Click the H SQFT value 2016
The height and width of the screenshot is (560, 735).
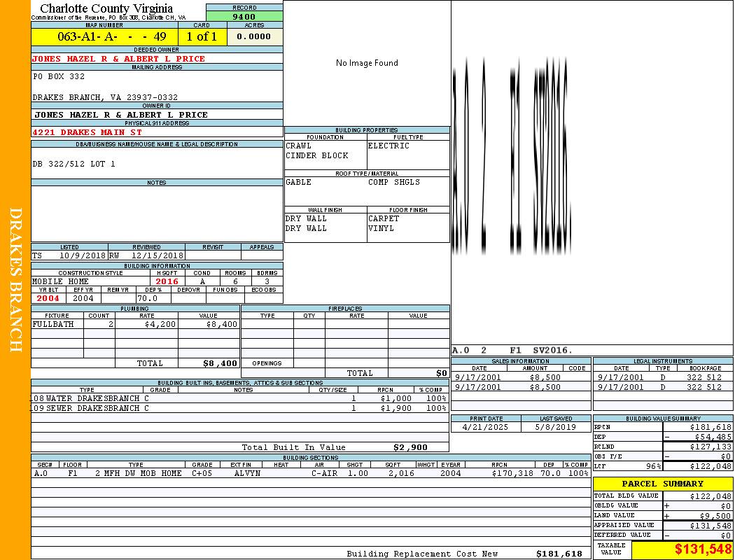(x=167, y=281)
